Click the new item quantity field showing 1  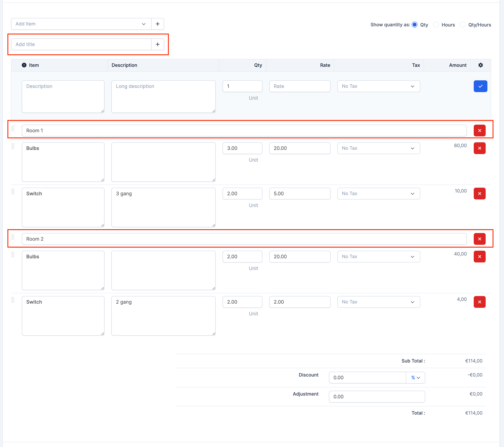(242, 86)
